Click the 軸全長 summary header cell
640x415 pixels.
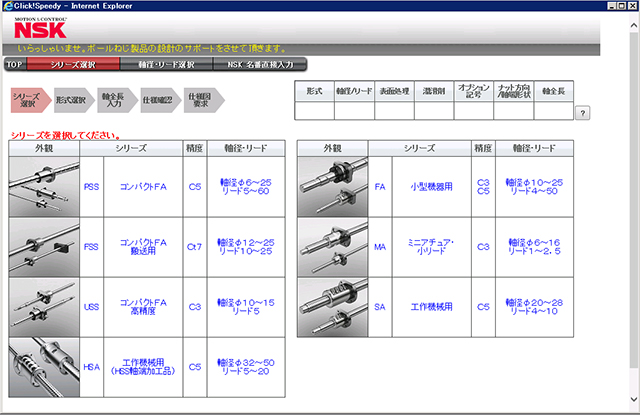point(553,91)
